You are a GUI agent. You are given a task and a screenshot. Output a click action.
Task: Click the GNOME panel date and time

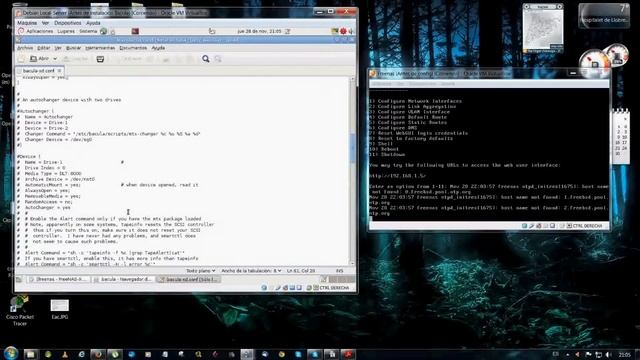click(260, 31)
